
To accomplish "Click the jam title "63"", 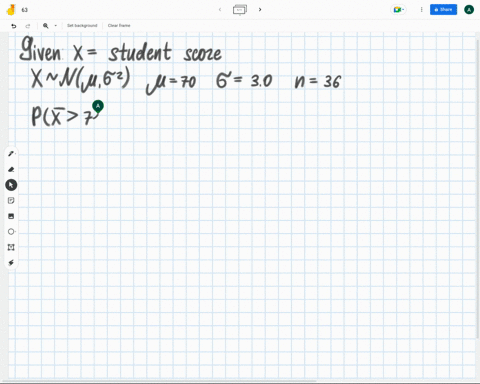I will click(25, 10).
